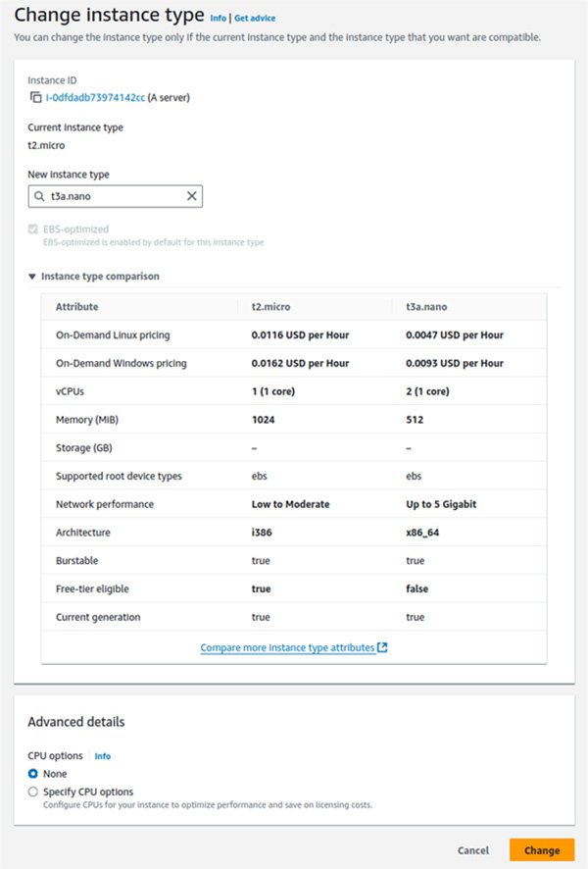Open the Get advice link
This screenshot has width=588, height=869.
[x=254, y=18]
